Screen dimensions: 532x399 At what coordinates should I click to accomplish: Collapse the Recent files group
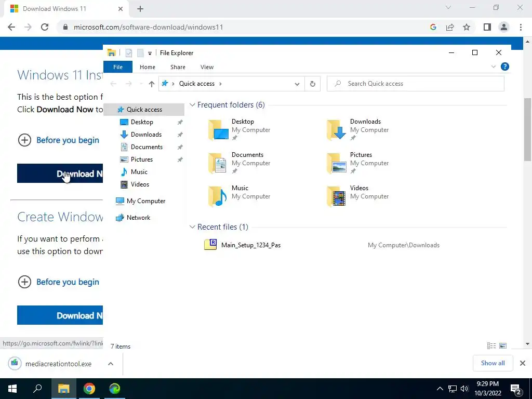[x=192, y=227]
